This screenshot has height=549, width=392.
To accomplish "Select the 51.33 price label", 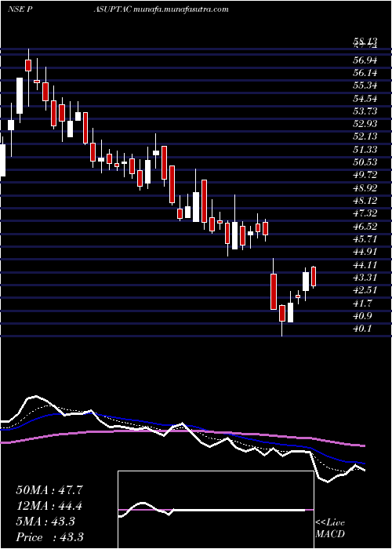I will click(x=365, y=150).
